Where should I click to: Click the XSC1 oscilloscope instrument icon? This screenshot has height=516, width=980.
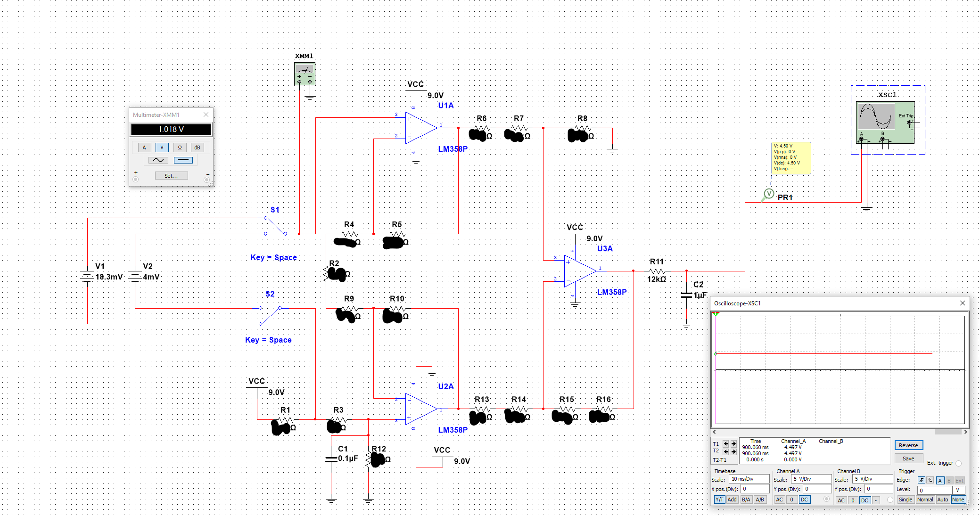pos(876,116)
